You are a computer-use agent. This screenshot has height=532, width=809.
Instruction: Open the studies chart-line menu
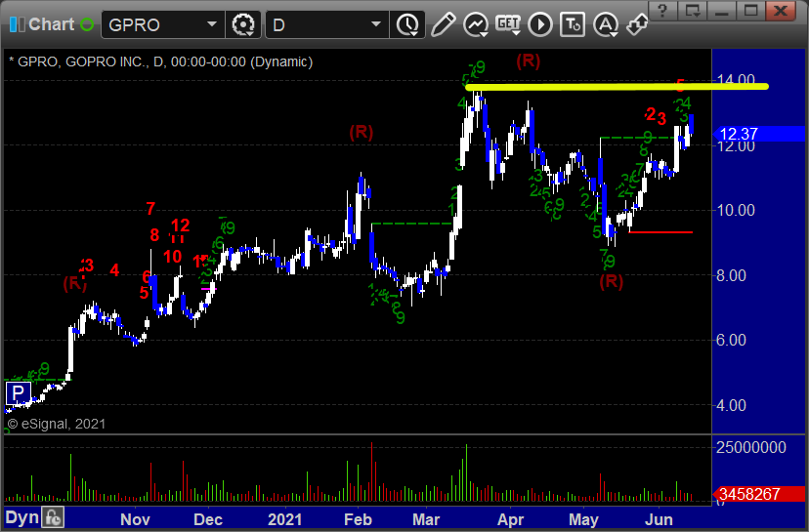point(475,24)
